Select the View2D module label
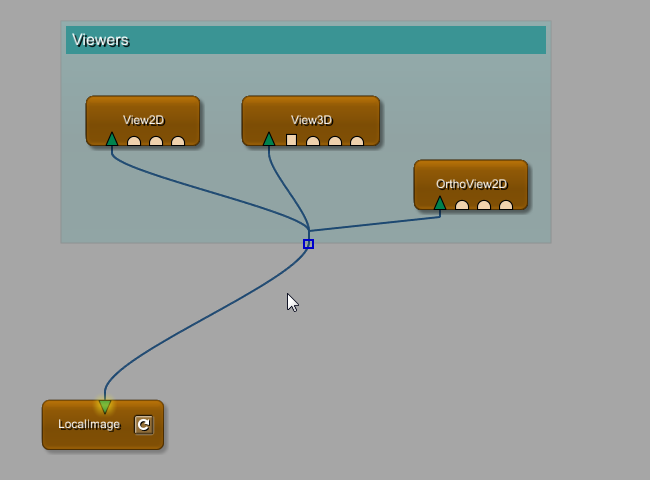This screenshot has height=480, width=650. click(143, 120)
